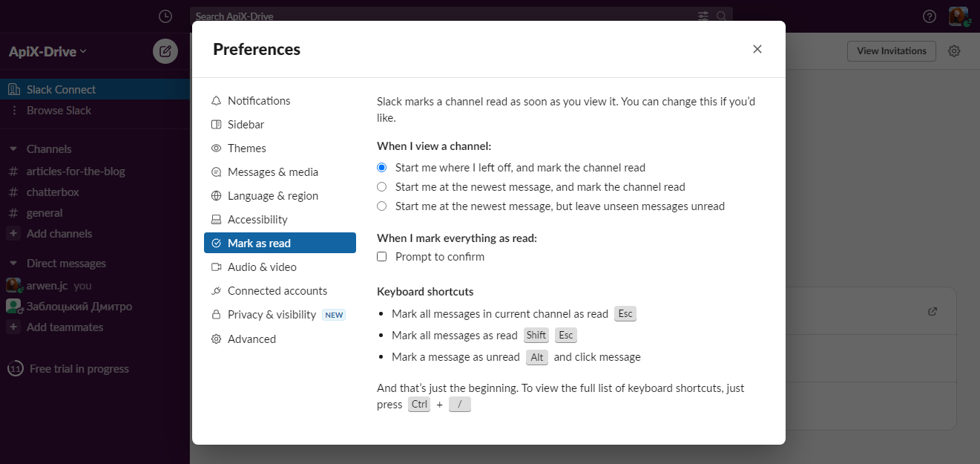Open the history clock icon
Viewport: 980px width, 464px height.
pyautogui.click(x=165, y=16)
